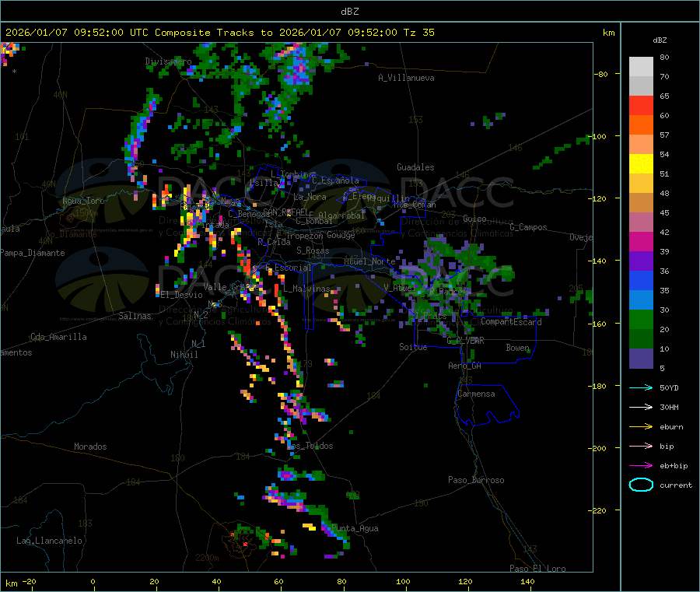Click the 'Divisadero' map label

tap(168, 61)
